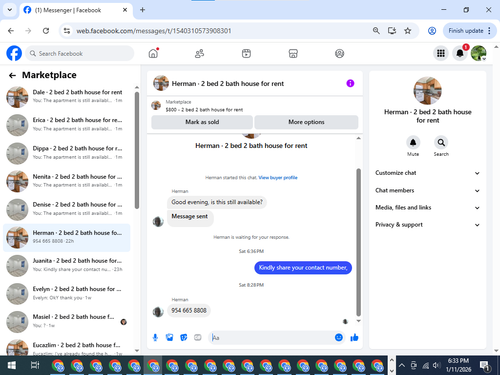
Task: Click the install app icon in address bar
Action: point(392,31)
